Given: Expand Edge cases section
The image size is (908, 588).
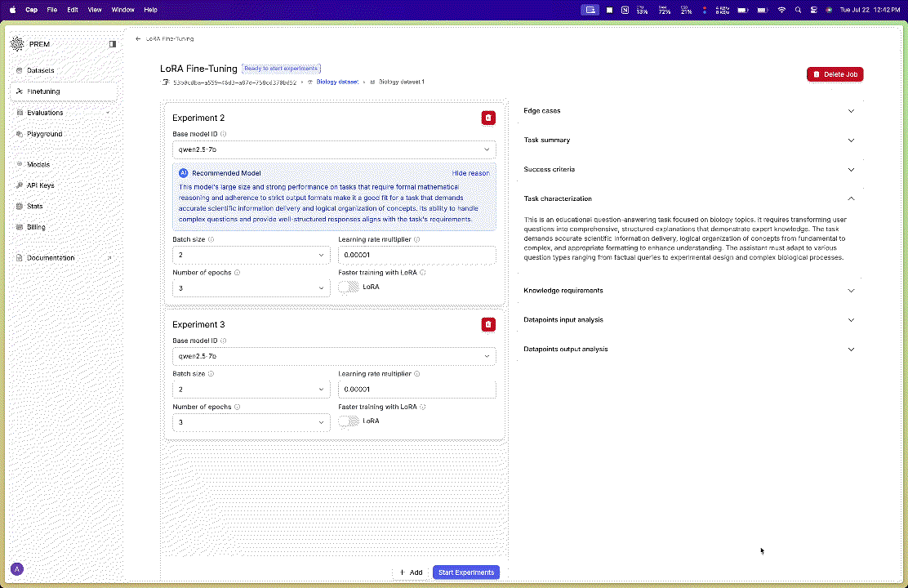Looking at the screenshot, I should click(x=689, y=110).
